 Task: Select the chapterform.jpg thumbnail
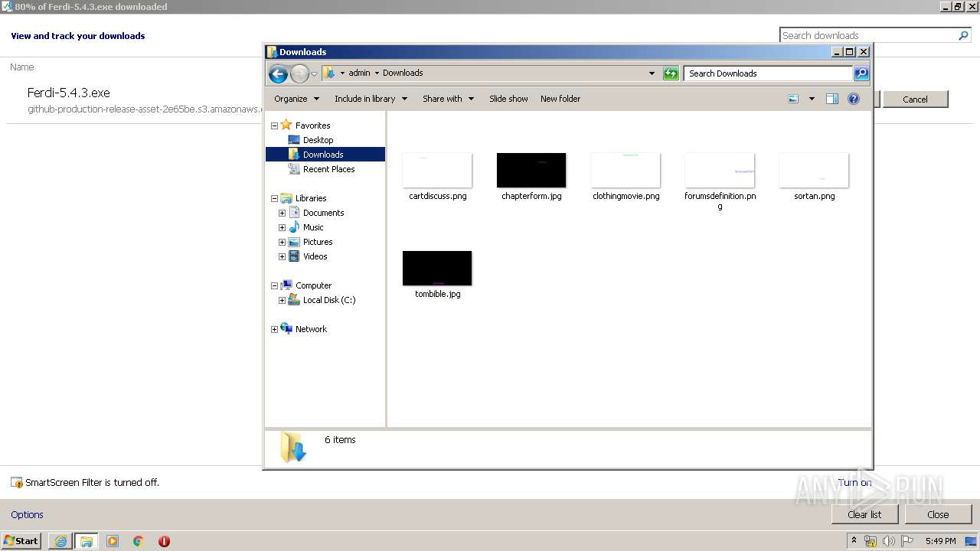pos(531,170)
